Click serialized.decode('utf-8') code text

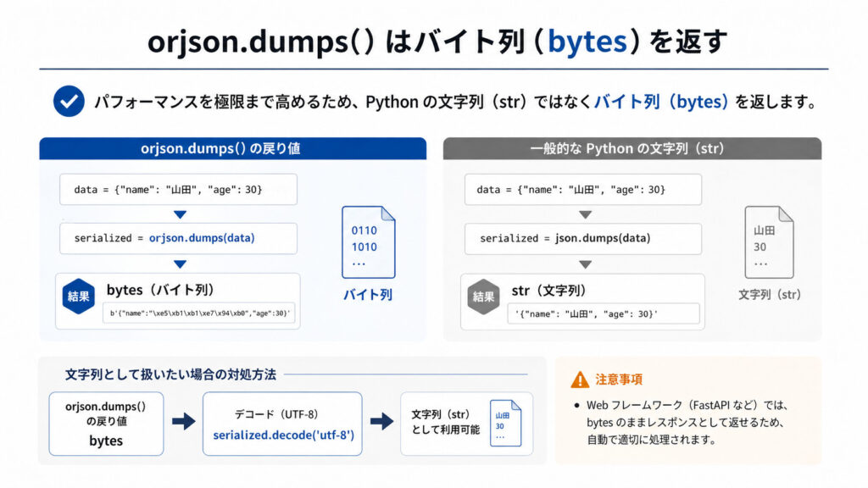click(x=283, y=435)
